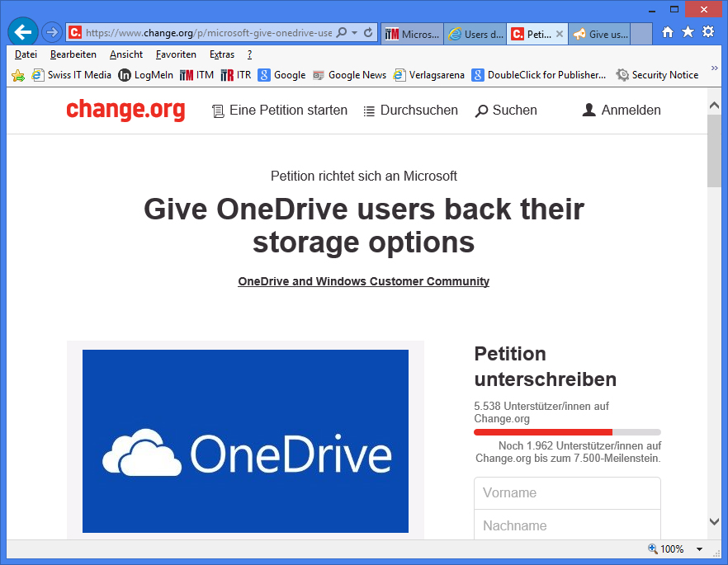This screenshot has height=565, width=728.
Task: Click the zoom magnifier icon in status bar
Action: click(x=653, y=549)
